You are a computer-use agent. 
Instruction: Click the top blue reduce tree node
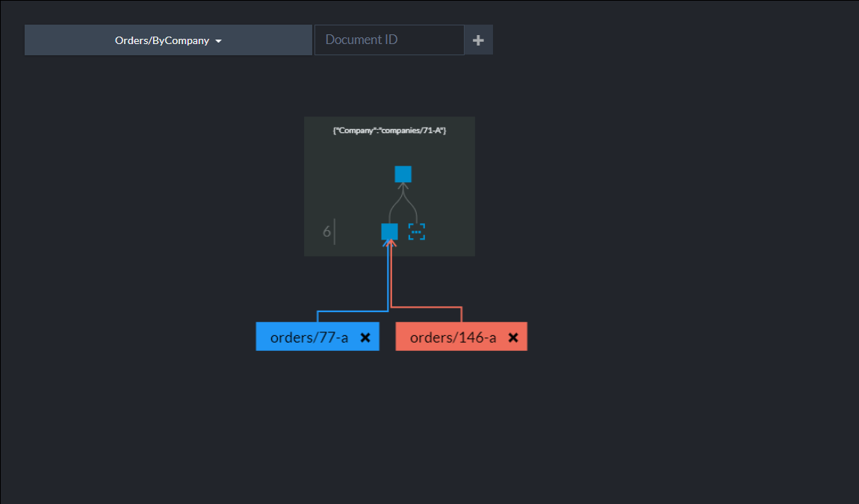(403, 174)
